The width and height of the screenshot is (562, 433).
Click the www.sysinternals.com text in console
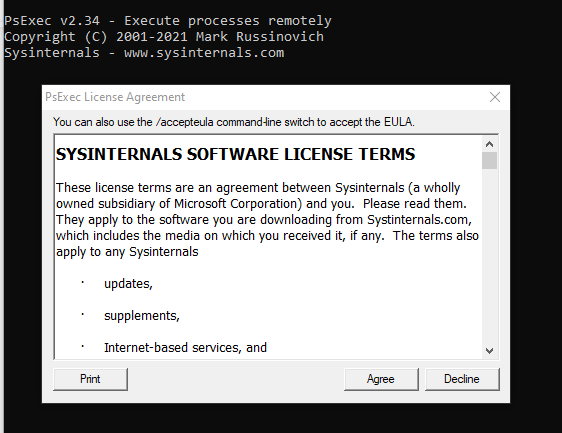204,53
